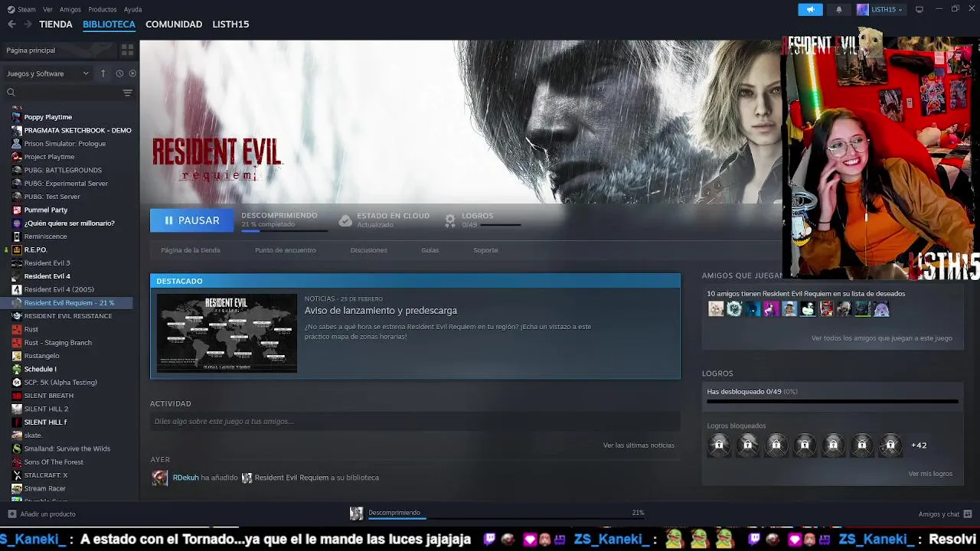Open the BIBLIOTECA tab
This screenshot has width=980, height=551.
[x=109, y=24]
